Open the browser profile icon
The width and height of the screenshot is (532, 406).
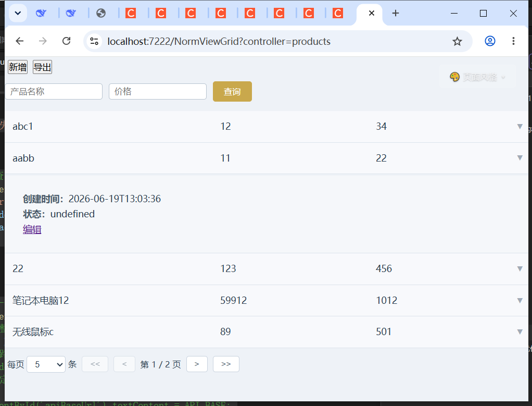click(490, 41)
